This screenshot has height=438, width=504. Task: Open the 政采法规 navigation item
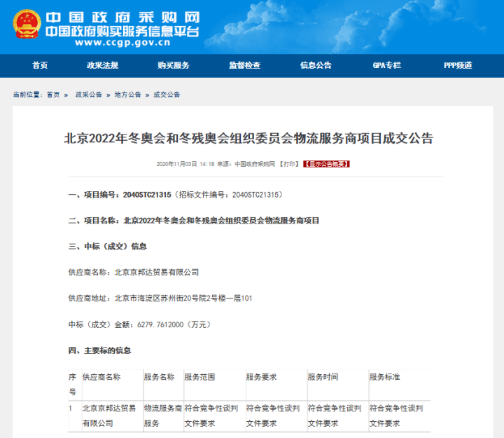(102, 65)
